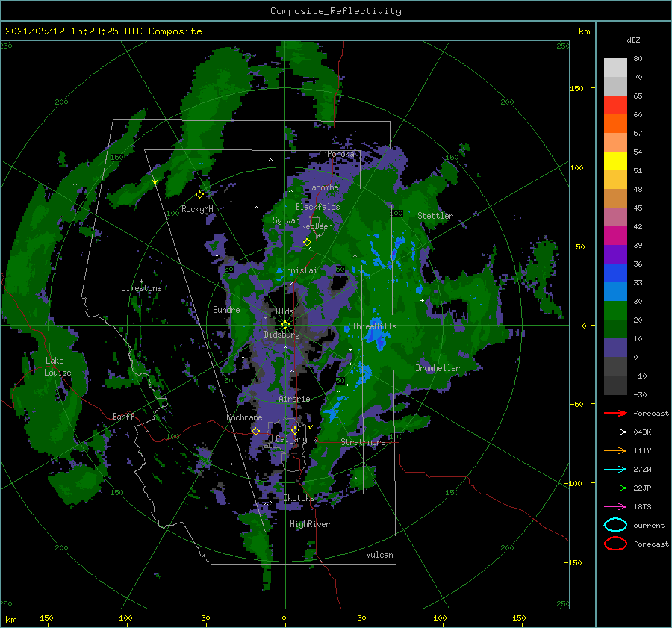The image size is (672, 628).
Task: Click the Composite_Reflectivity title
Action: click(336, 11)
